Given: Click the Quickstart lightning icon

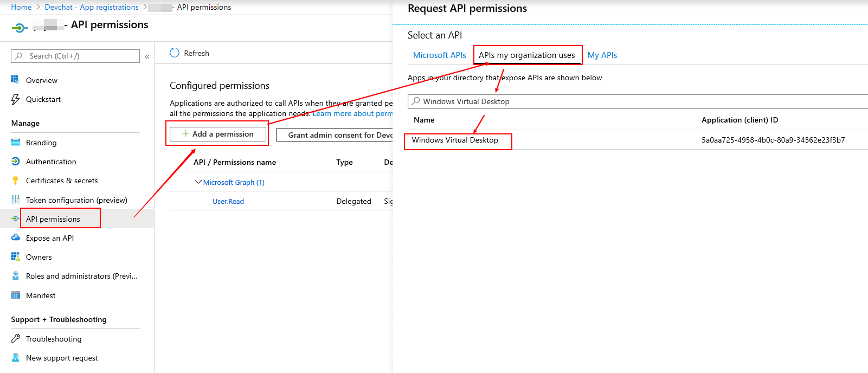Looking at the screenshot, I should pyautogui.click(x=15, y=99).
